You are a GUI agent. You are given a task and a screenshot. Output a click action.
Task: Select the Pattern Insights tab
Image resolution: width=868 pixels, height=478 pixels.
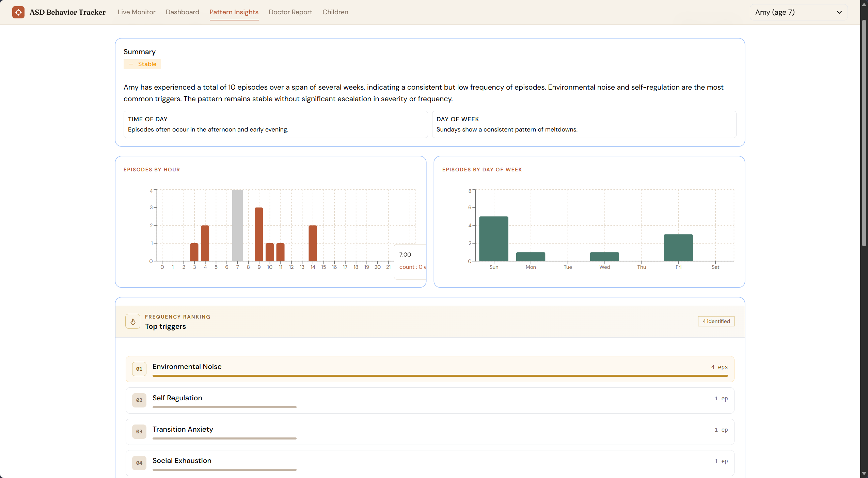234,12
